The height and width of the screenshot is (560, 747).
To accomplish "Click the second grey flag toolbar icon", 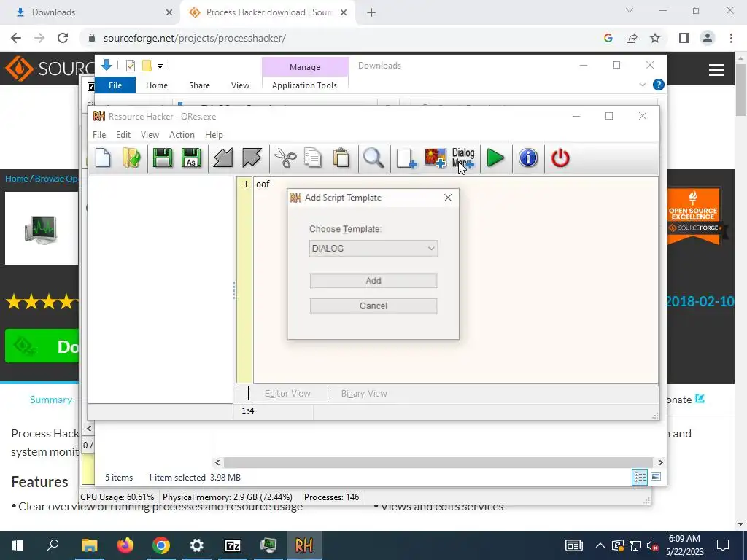I will (252, 158).
